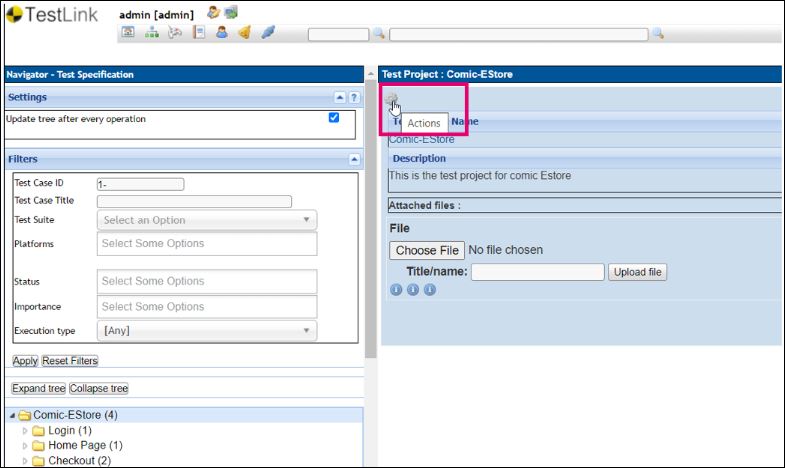This screenshot has width=785, height=468.
Task: Collapse the Filters panel
Action: [354, 159]
